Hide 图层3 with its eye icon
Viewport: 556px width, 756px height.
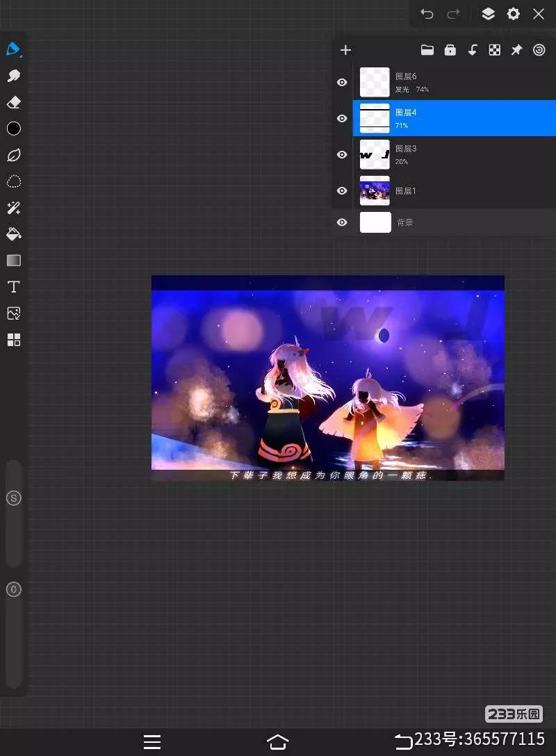pos(342,155)
